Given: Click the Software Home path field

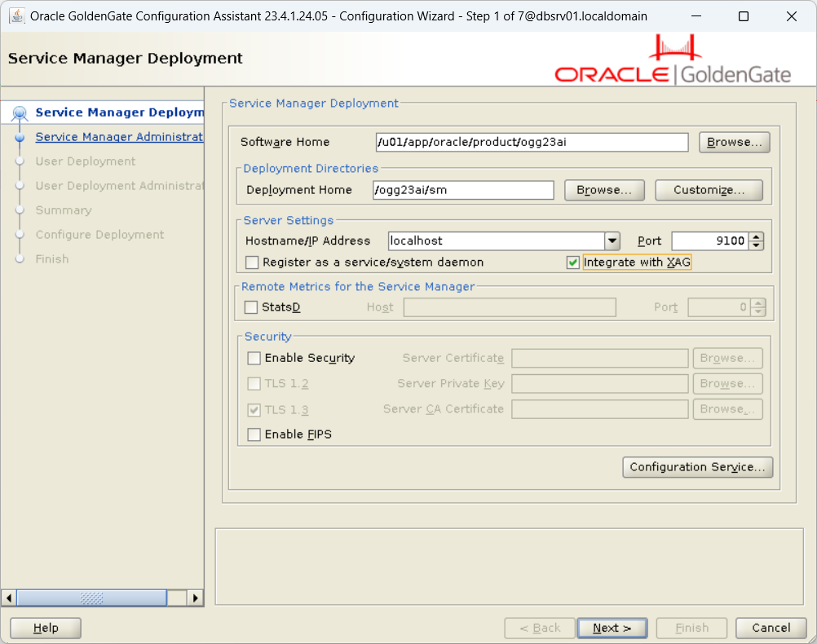Looking at the screenshot, I should 532,142.
